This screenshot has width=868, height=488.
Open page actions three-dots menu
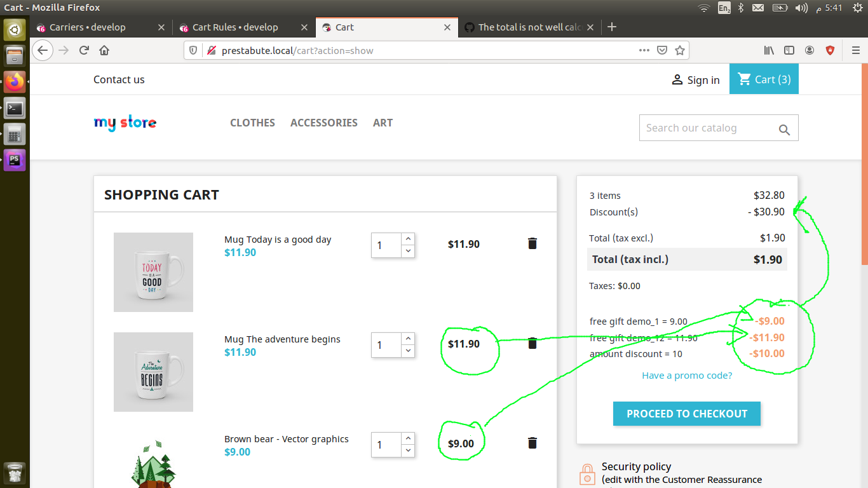click(644, 50)
